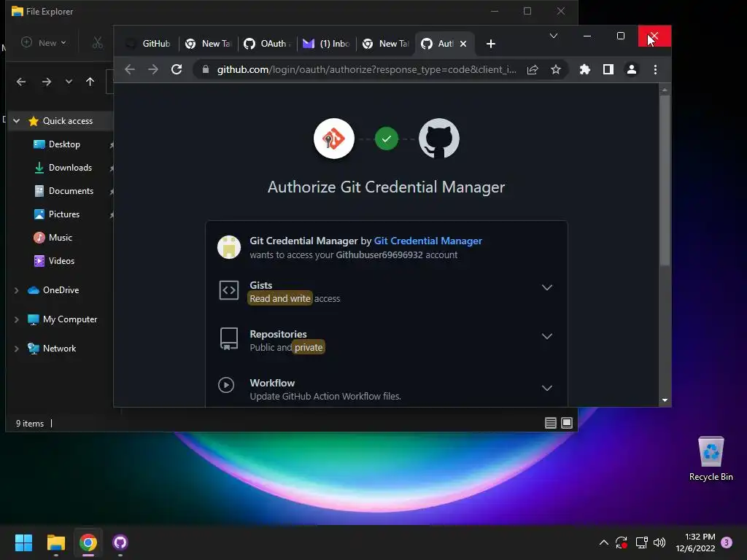Go forward in File Explorer
This screenshot has height=560, width=747.
46,82
